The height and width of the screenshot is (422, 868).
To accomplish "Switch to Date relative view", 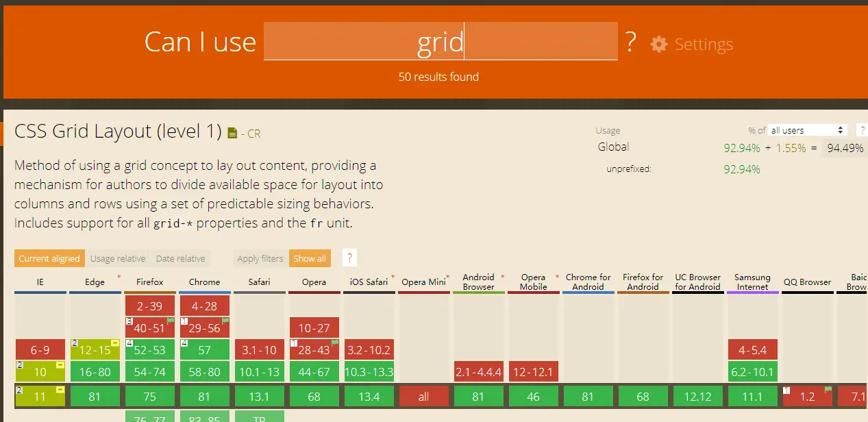I will 180,258.
